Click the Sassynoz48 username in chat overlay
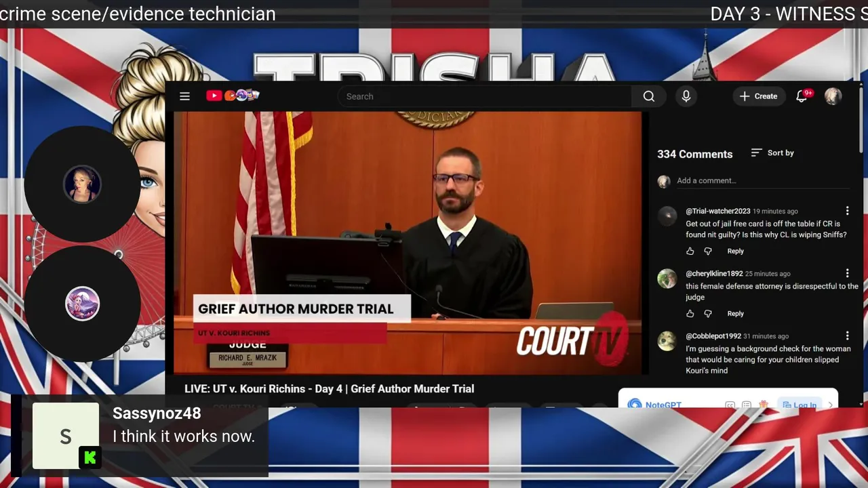Screen dimensions: 868x488 (157, 413)
